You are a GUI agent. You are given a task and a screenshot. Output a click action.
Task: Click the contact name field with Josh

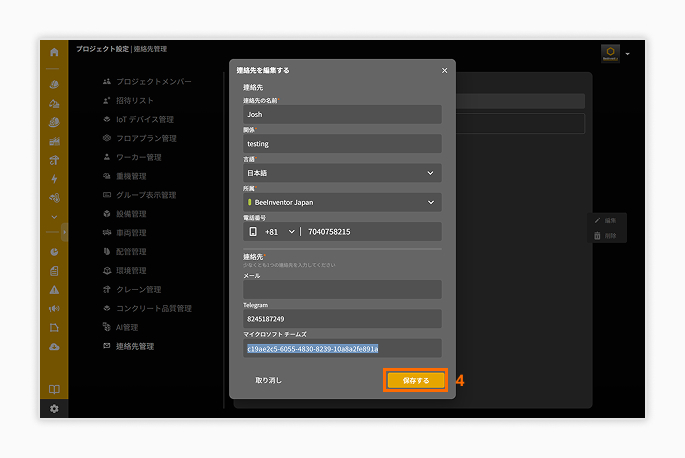click(342, 114)
